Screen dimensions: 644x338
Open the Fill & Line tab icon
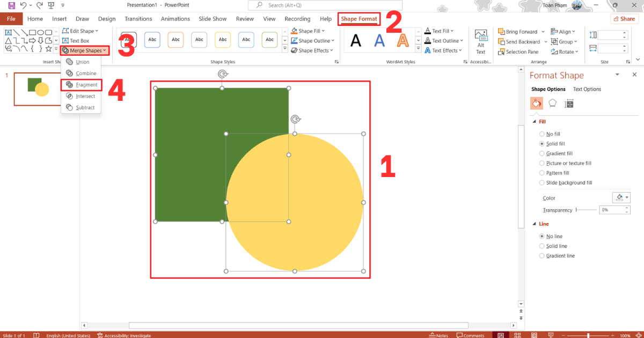536,104
